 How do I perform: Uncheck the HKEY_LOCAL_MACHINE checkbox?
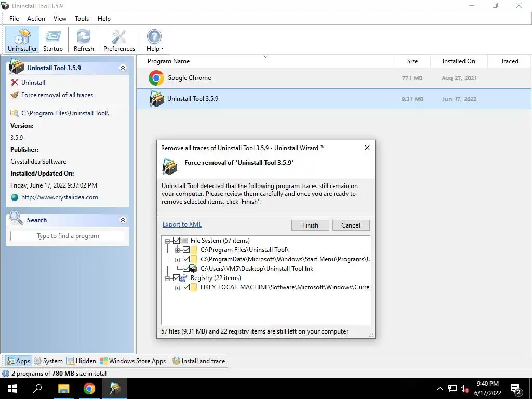point(187,287)
